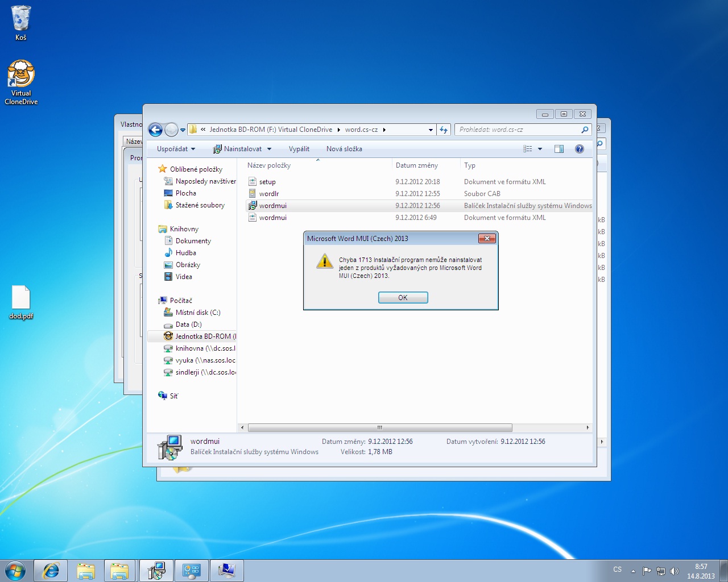This screenshot has width=728, height=582.
Task: Click Vypálit in the toolbar
Action: click(299, 149)
